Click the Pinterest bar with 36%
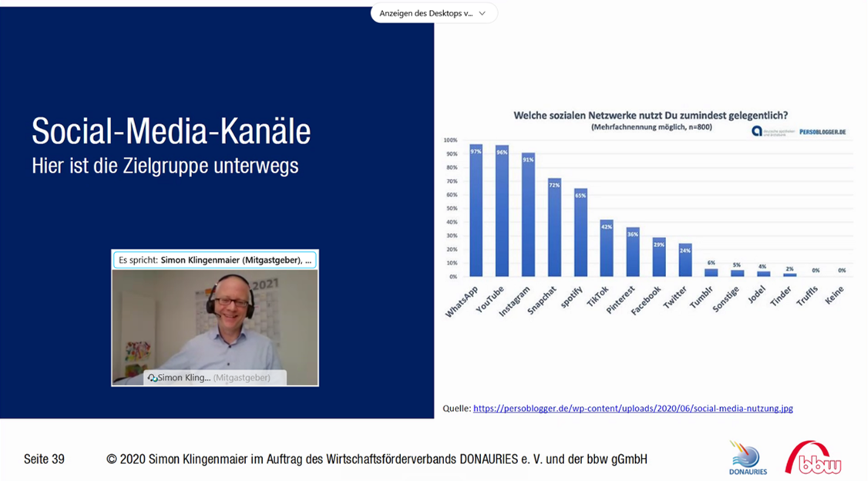Image resolution: width=868 pixels, height=481 pixels. pyautogui.click(x=633, y=252)
